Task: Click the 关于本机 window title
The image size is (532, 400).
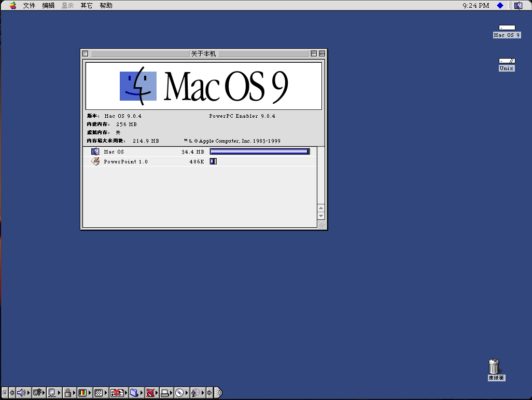Action: [203, 53]
